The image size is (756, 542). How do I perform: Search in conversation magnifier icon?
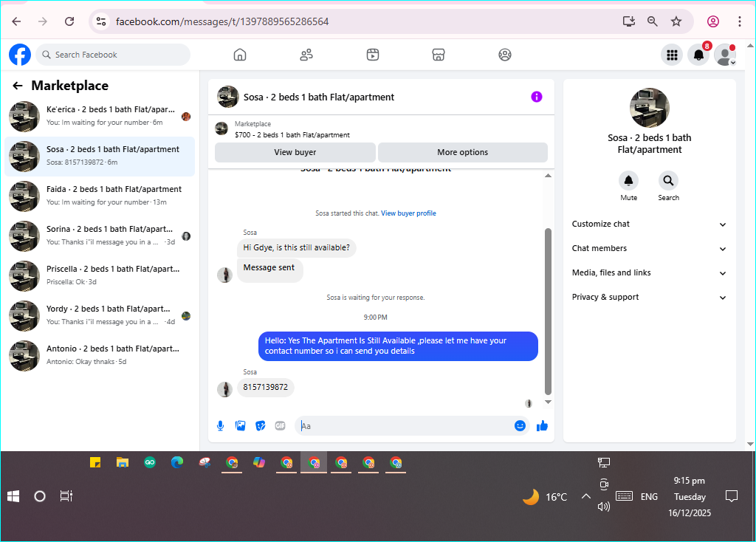(668, 181)
